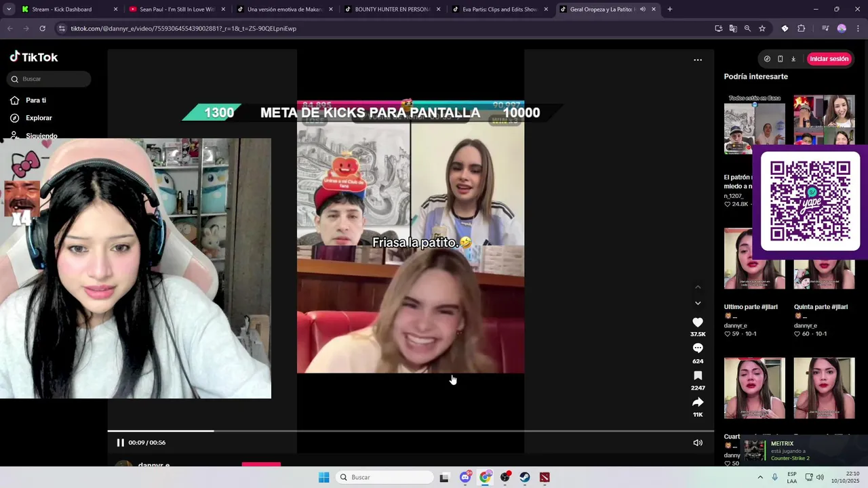868x488 pixels.
Task: Click the install app icon in address bar
Action: pos(718,28)
